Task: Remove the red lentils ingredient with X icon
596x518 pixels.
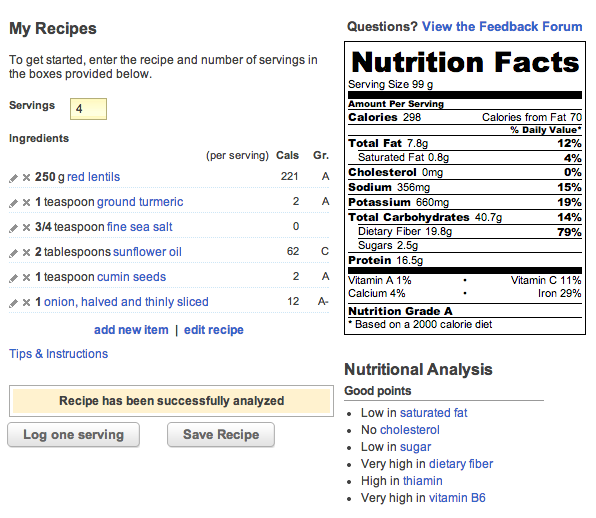Action: click(x=26, y=177)
